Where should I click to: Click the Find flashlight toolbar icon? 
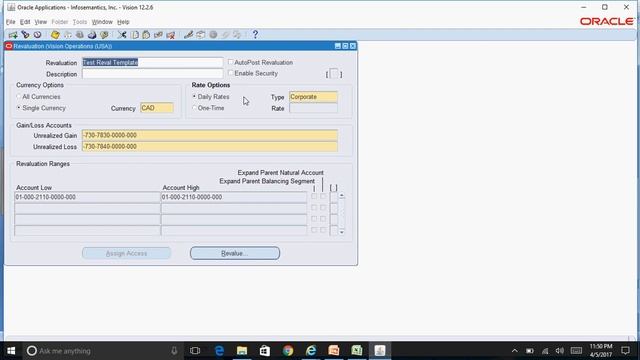pyautogui.click(x=25, y=35)
